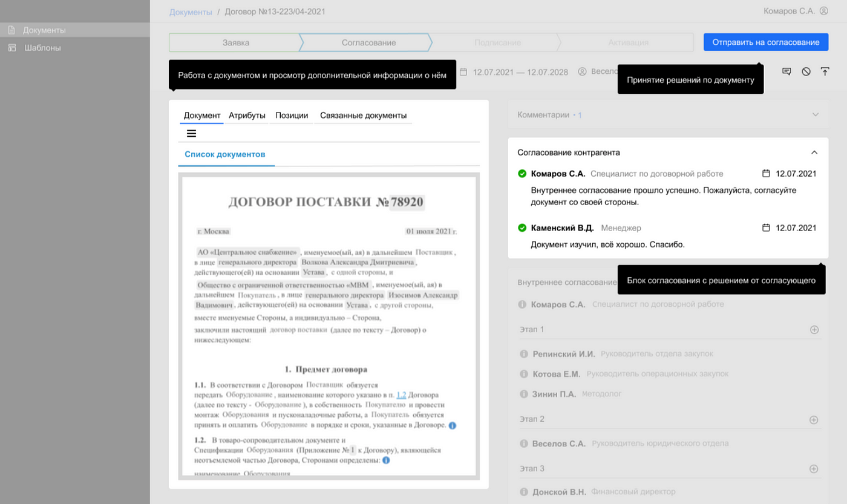Click info icon beside Котова Е.М.
Screen dimensions: 847x504
click(x=524, y=374)
